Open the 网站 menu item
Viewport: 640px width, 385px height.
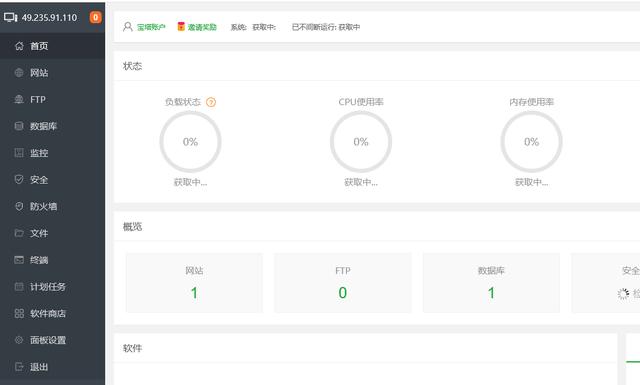pyautogui.click(x=52, y=73)
